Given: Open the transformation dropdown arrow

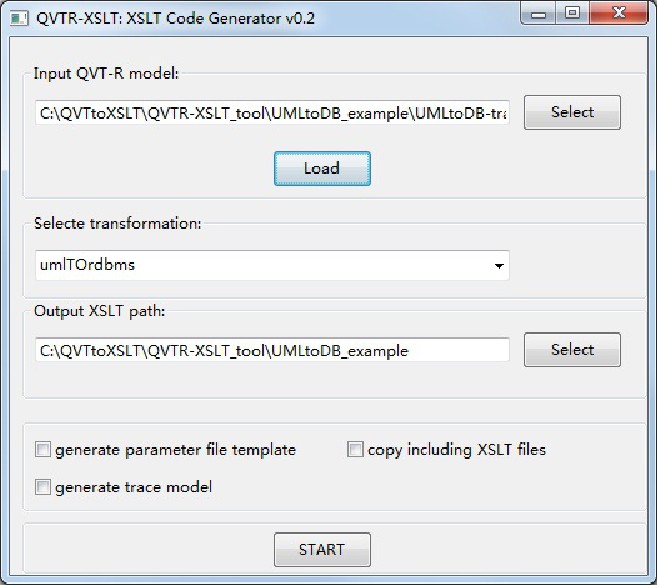Looking at the screenshot, I should (499, 266).
